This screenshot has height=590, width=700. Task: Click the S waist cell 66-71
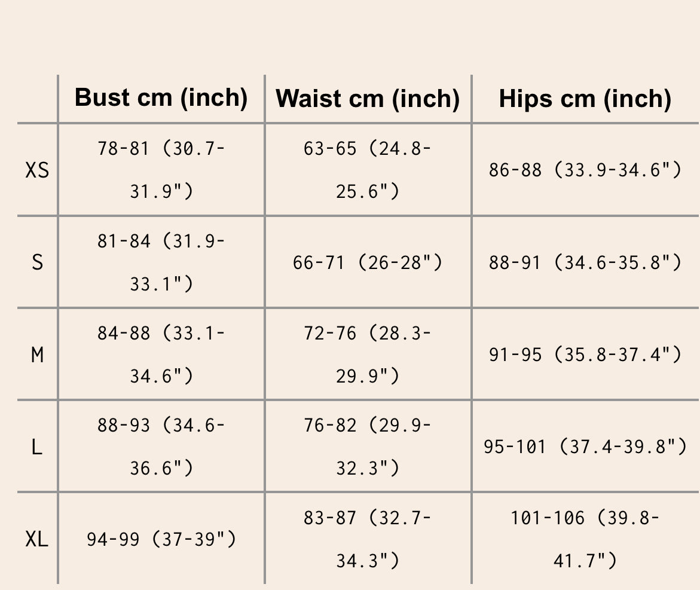368,262
